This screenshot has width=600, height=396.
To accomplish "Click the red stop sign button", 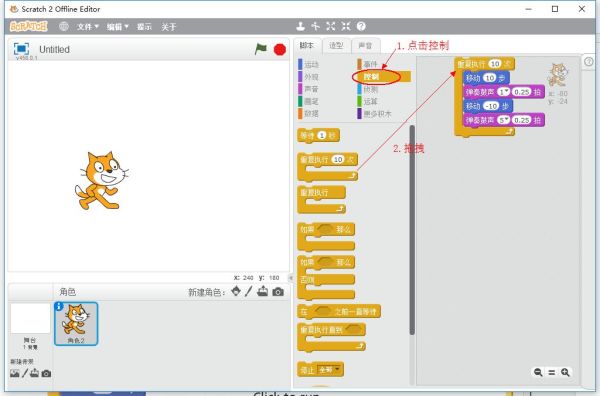I will [x=280, y=49].
